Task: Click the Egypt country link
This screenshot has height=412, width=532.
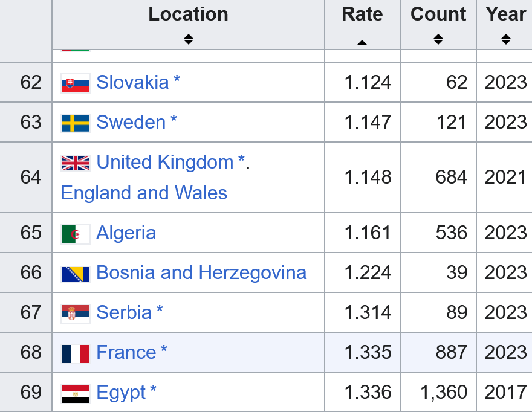Action: (x=121, y=392)
